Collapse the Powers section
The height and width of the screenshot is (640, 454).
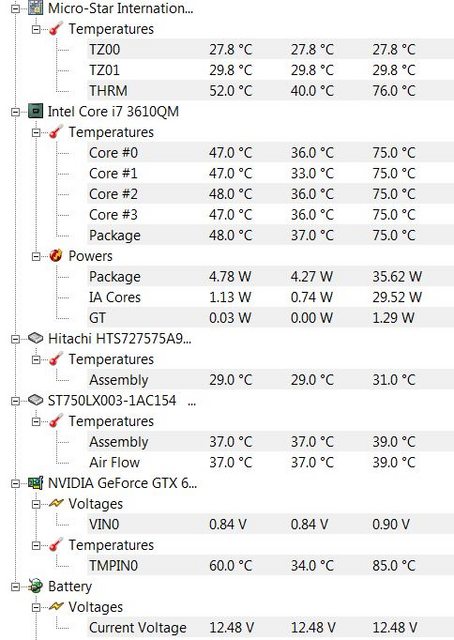tap(36, 256)
